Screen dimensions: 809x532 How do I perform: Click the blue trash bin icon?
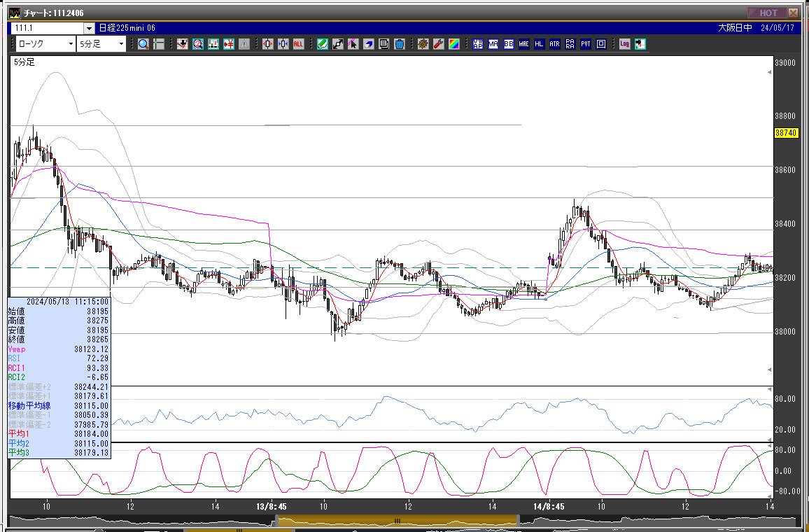[x=400, y=44]
